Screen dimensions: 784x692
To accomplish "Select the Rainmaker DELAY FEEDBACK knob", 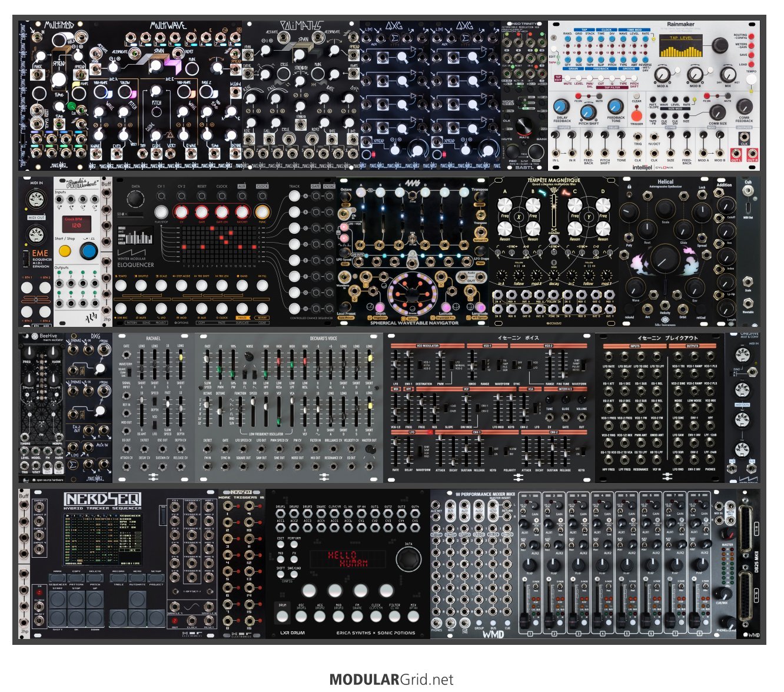I will pos(562,107).
